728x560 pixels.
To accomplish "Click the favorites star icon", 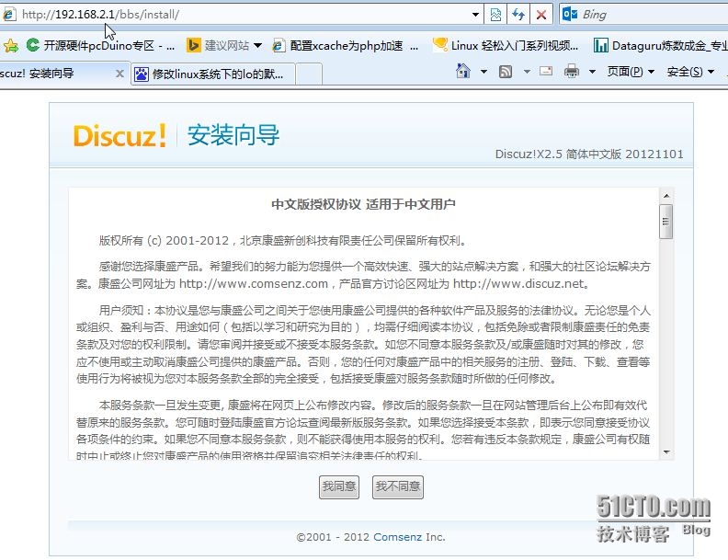I will pyautogui.click(x=11, y=45).
